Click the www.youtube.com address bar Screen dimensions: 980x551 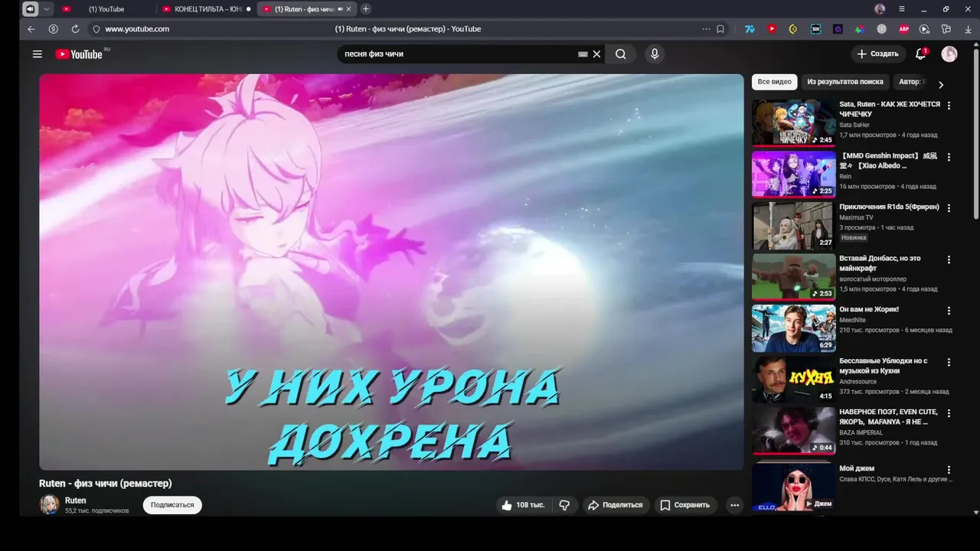tap(137, 29)
